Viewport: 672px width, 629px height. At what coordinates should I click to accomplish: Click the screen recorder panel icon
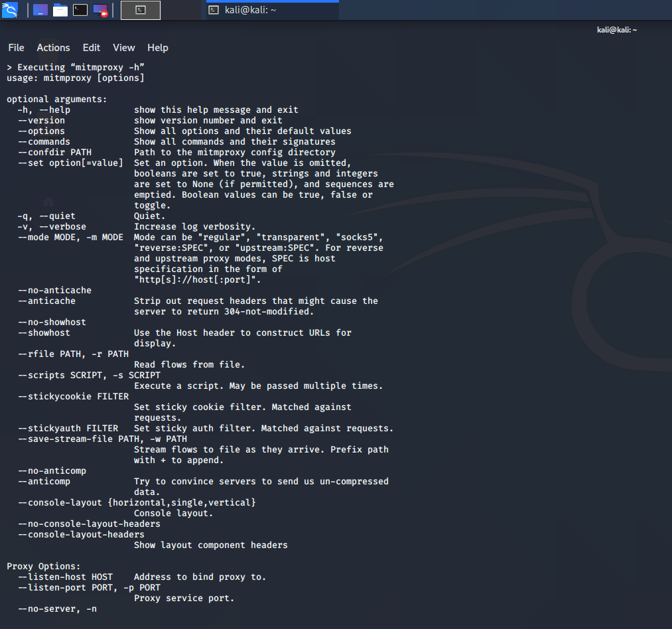[x=100, y=11]
